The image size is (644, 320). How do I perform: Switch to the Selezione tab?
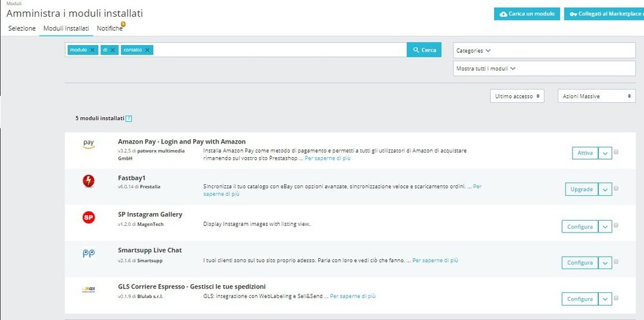pyautogui.click(x=22, y=28)
